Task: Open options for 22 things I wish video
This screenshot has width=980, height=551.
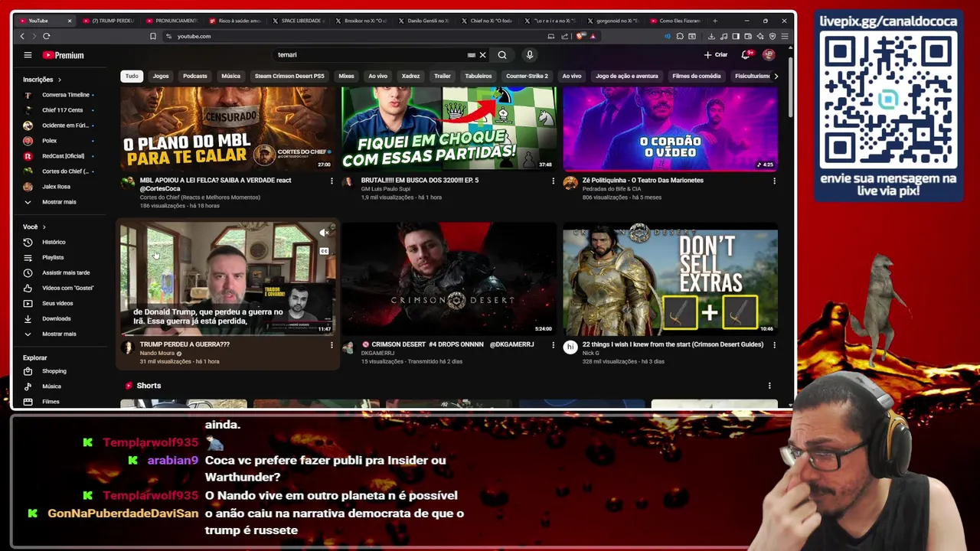Action: 774,345
